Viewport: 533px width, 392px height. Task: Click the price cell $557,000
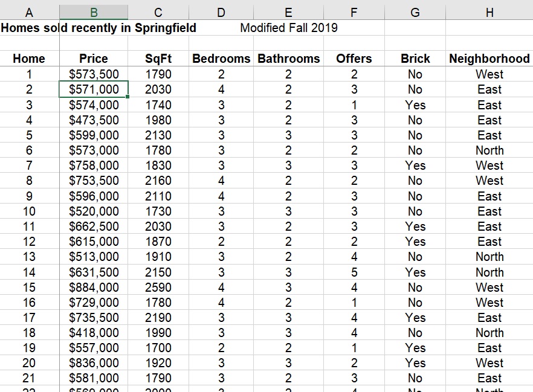click(x=94, y=348)
